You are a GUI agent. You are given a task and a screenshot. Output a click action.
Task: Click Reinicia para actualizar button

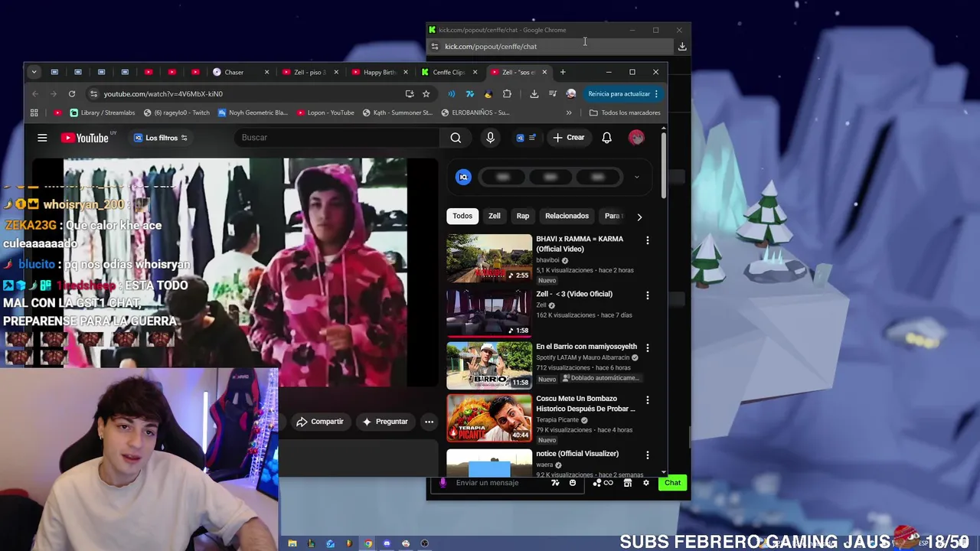(x=619, y=93)
